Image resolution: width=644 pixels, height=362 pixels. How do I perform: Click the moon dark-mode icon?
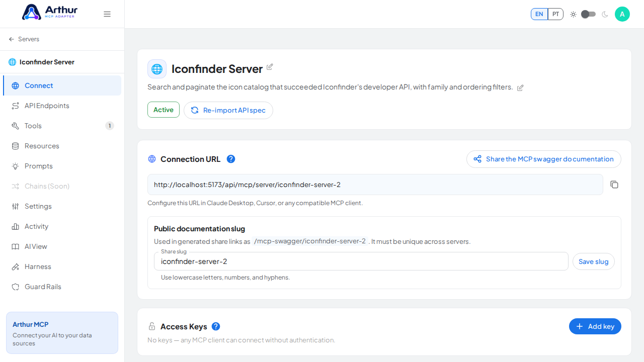[605, 14]
